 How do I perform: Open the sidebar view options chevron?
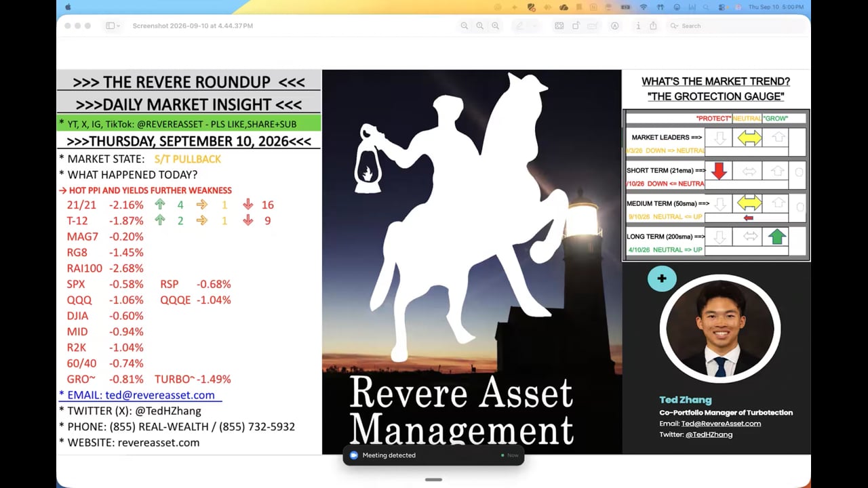click(x=119, y=26)
